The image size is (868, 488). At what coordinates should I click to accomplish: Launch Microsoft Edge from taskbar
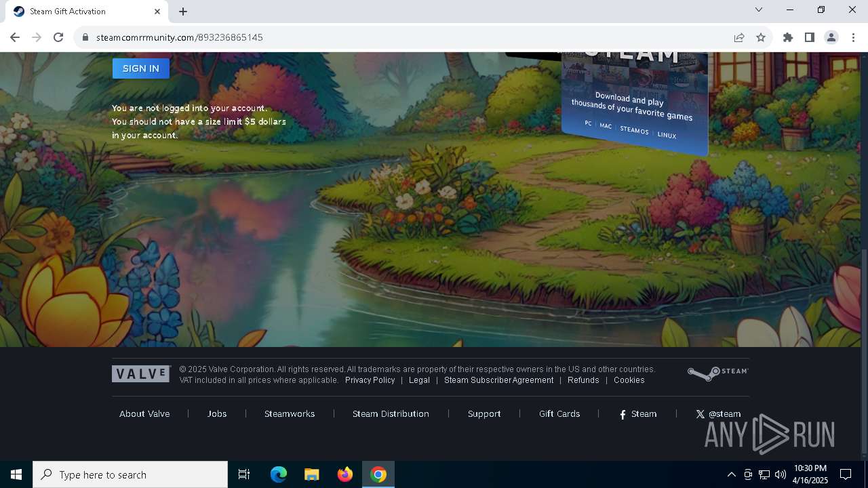click(x=279, y=474)
